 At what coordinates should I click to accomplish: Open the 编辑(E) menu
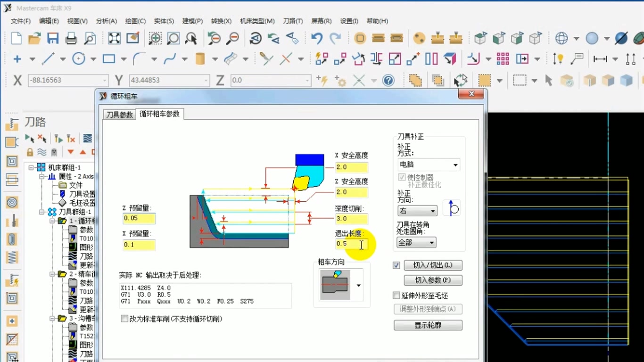click(49, 21)
